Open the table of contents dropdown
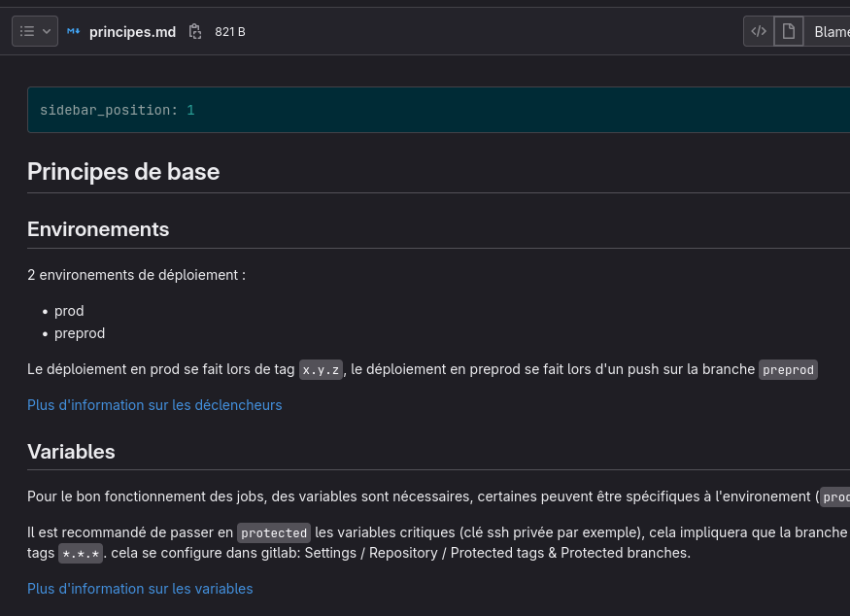 click(x=35, y=31)
